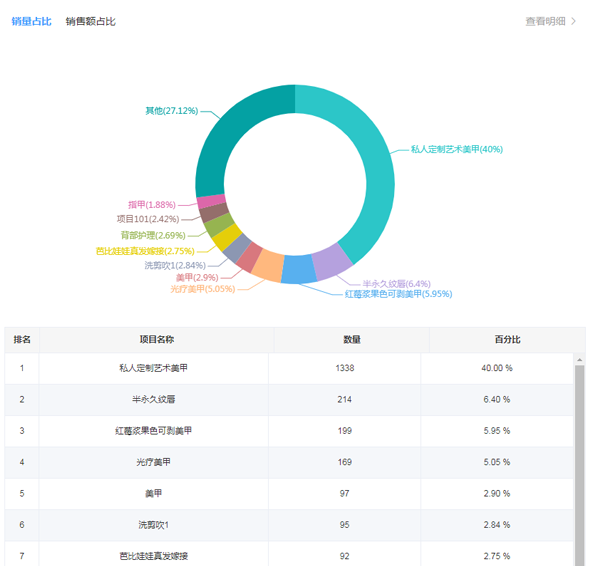
Task: Click quantity cell 97
Action: (x=345, y=493)
